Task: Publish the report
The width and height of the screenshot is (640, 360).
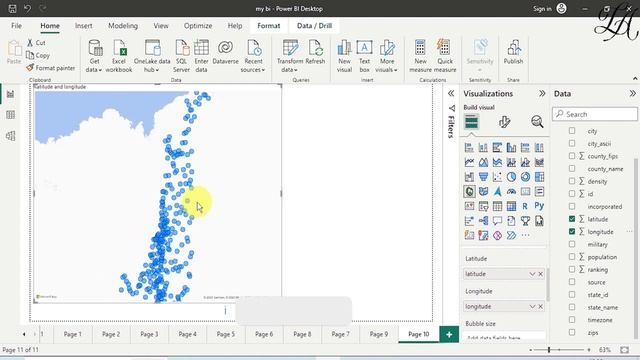Action: coord(513,52)
